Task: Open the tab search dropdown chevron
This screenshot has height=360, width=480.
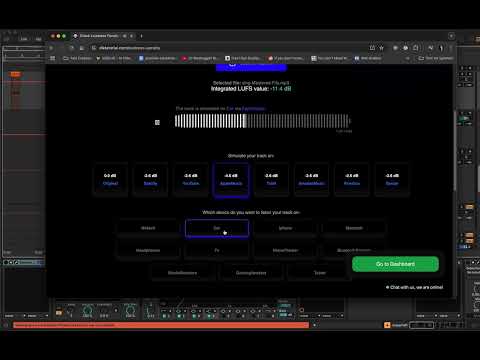Action: (x=451, y=36)
